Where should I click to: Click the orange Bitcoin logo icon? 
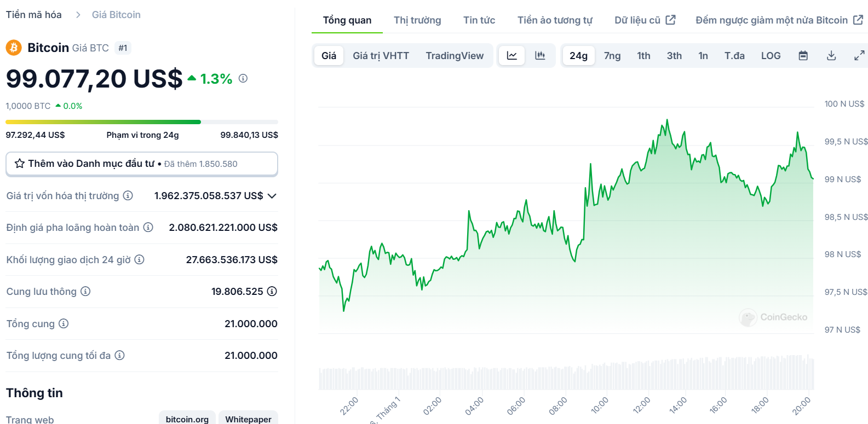pyautogui.click(x=14, y=48)
